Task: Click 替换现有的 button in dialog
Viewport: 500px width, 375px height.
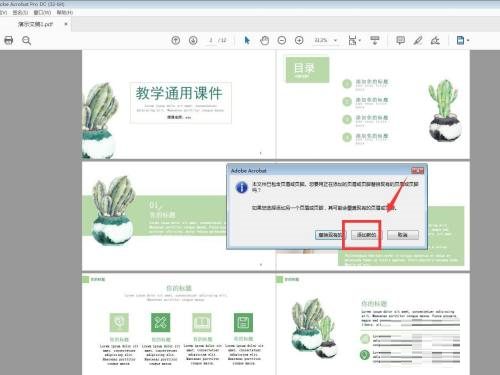Action: pos(330,235)
